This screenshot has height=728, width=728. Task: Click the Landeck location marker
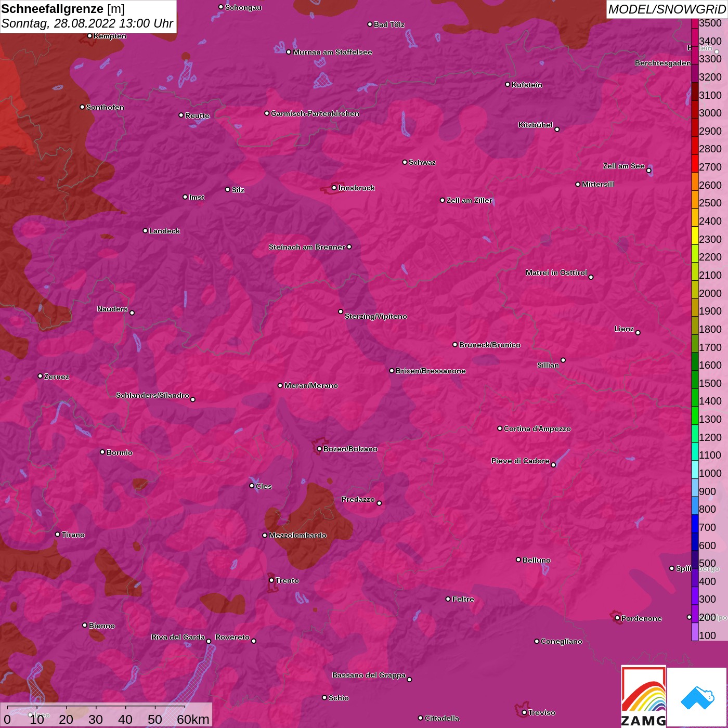tap(145, 230)
